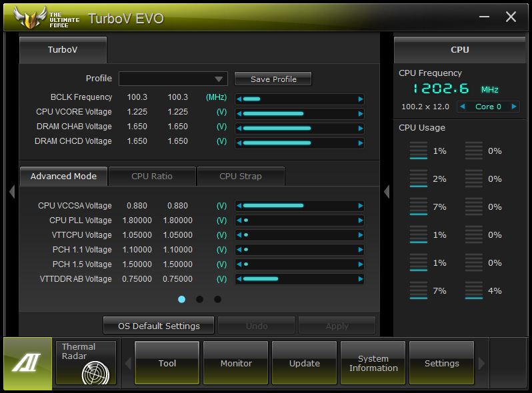The height and width of the screenshot is (393, 532).
Task: Select third advanced settings page dot
Action: click(x=217, y=299)
